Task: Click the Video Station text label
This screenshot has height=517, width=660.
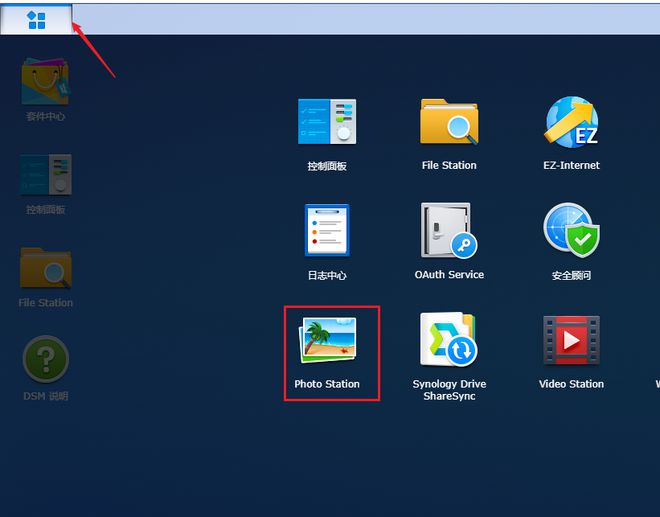Action: pos(571,384)
